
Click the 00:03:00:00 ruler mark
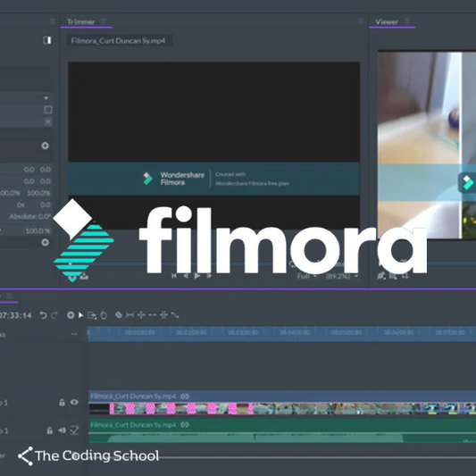pos(243,332)
